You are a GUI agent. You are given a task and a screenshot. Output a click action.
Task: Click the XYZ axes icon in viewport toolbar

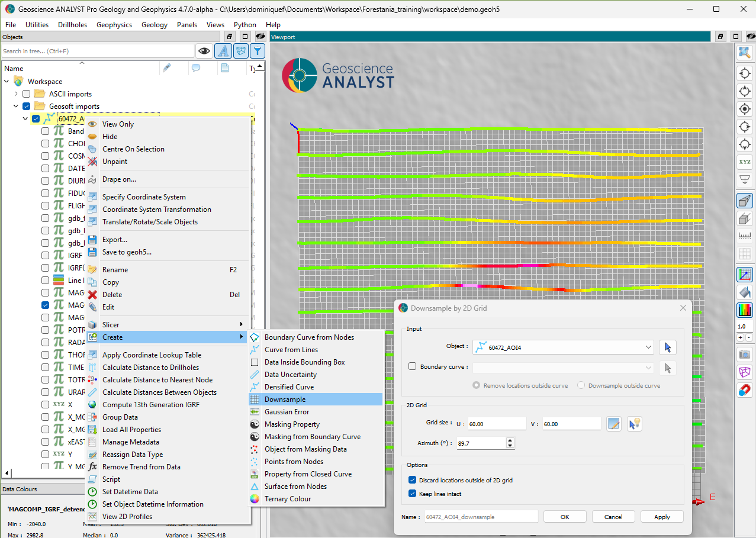pyautogui.click(x=744, y=162)
